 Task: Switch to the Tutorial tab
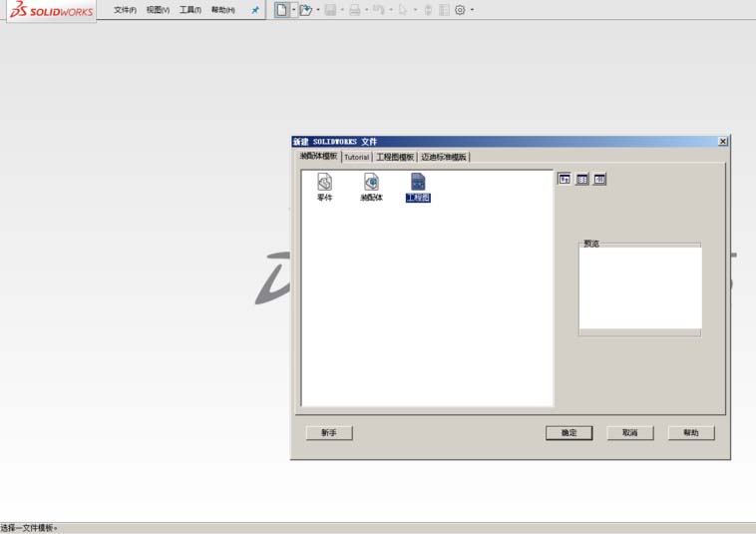pos(357,158)
